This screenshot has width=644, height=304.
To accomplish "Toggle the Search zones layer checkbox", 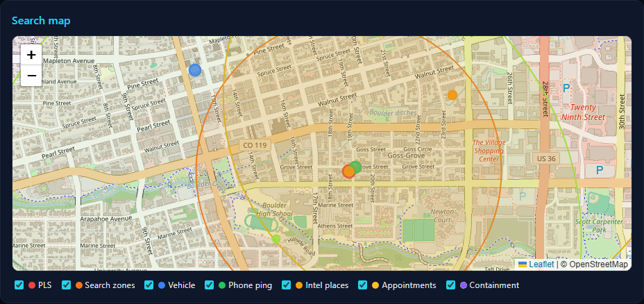I will click(66, 285).
